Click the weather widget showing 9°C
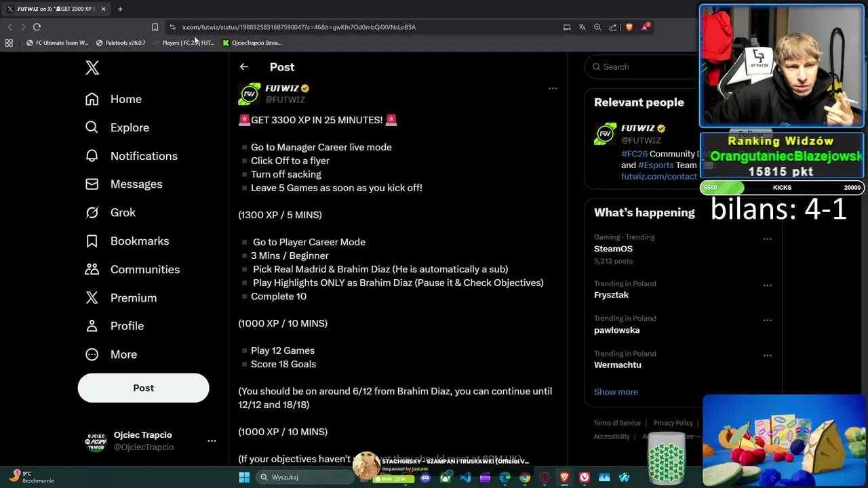Viewport: 868px width, 488px height. 33,476
